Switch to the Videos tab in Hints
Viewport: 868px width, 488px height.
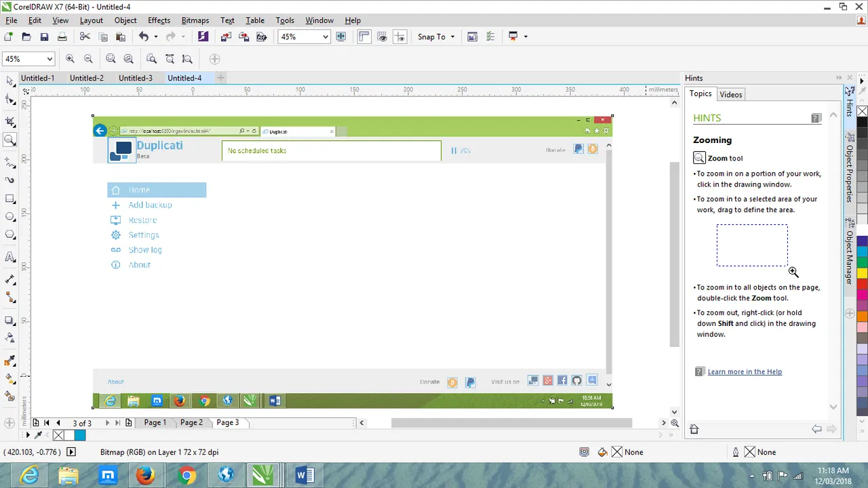click(731, 94)
